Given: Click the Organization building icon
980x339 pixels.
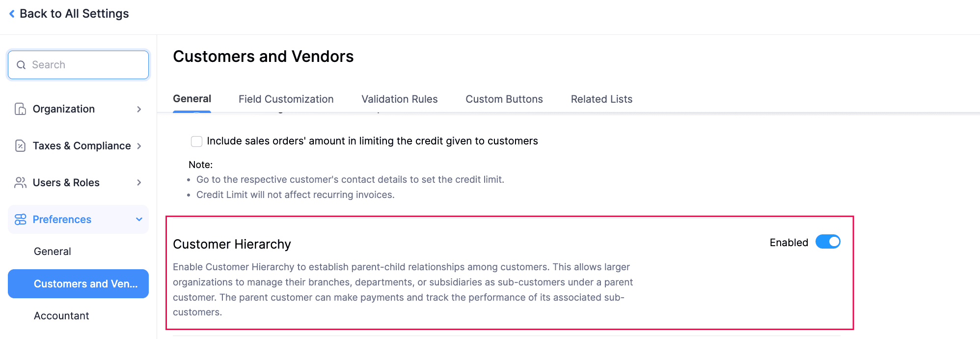Looking at the screenshot, I should tap(20, 109).
